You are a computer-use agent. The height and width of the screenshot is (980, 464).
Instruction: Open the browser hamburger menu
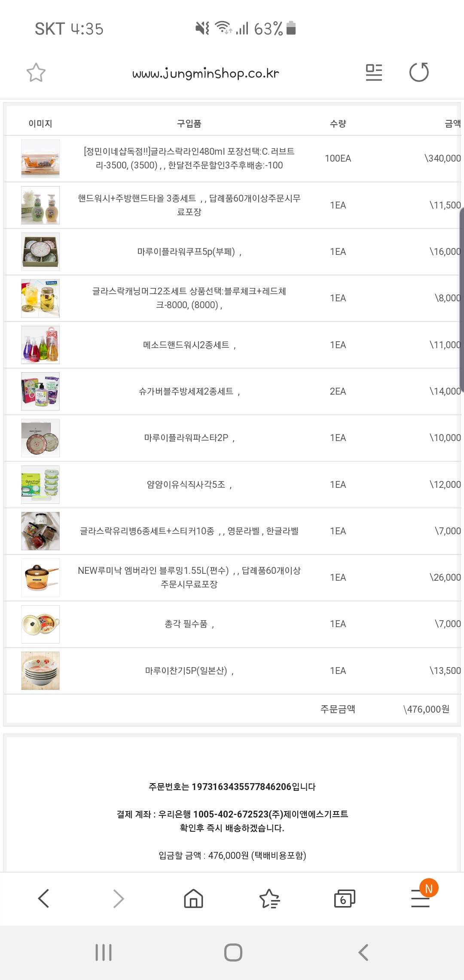point(420,898)
